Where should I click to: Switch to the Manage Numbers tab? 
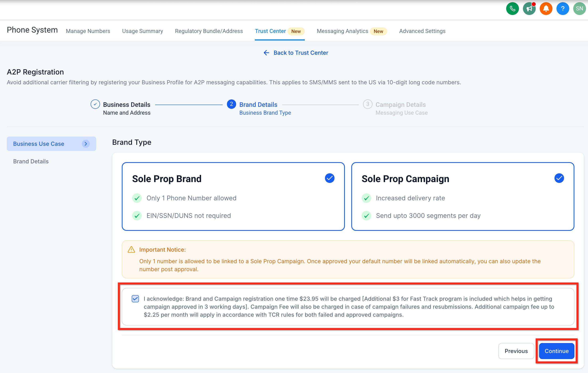[x=88, y=31]
